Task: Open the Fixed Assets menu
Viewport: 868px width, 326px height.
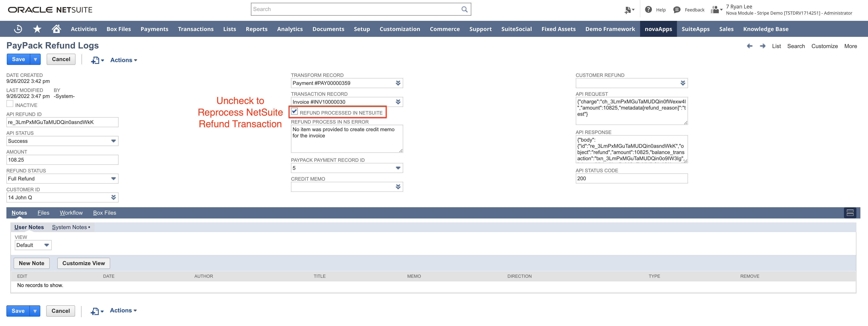Action: [x=558, y=29]
